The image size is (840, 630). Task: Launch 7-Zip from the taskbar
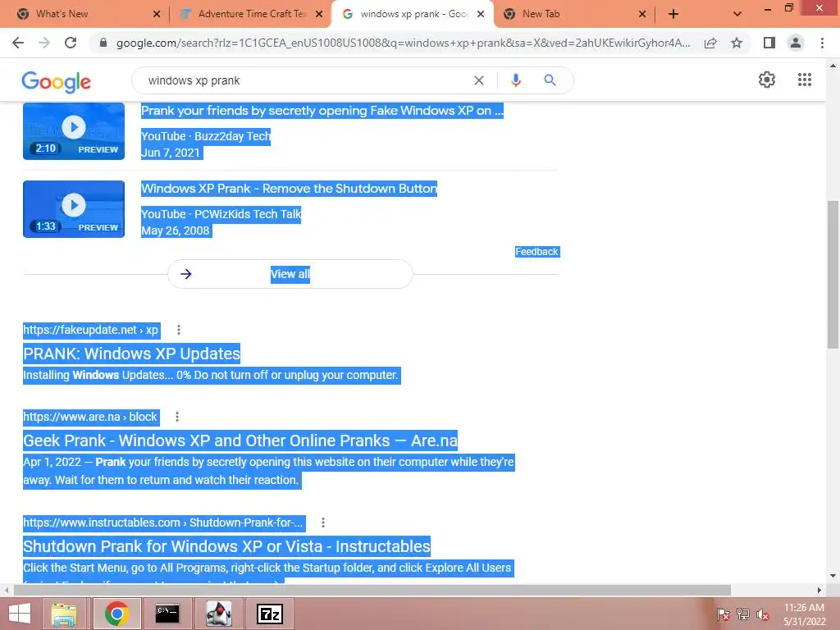pyautogui.click(x=270, y=614)
